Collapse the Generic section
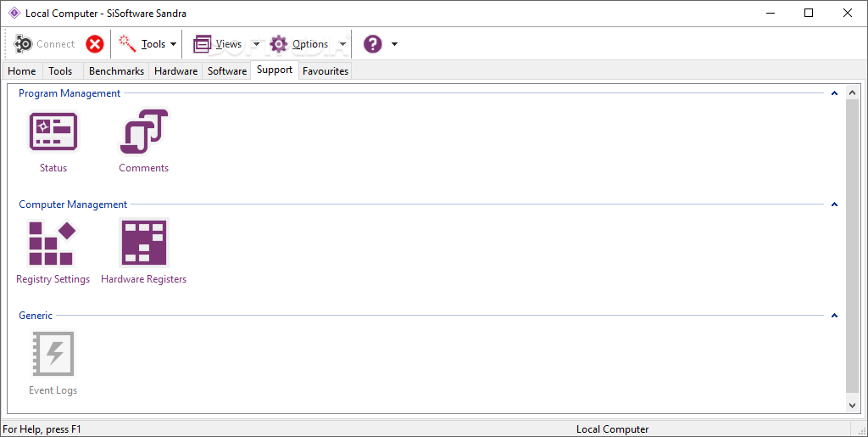Image resolution: width=868 pixels, height=437 pixels. 834,315
